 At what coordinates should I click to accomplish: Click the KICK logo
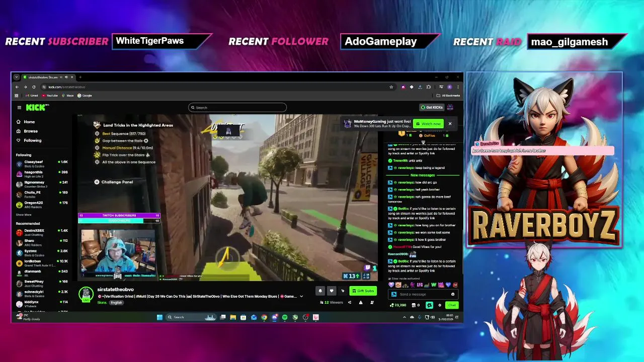click(37, 107)
